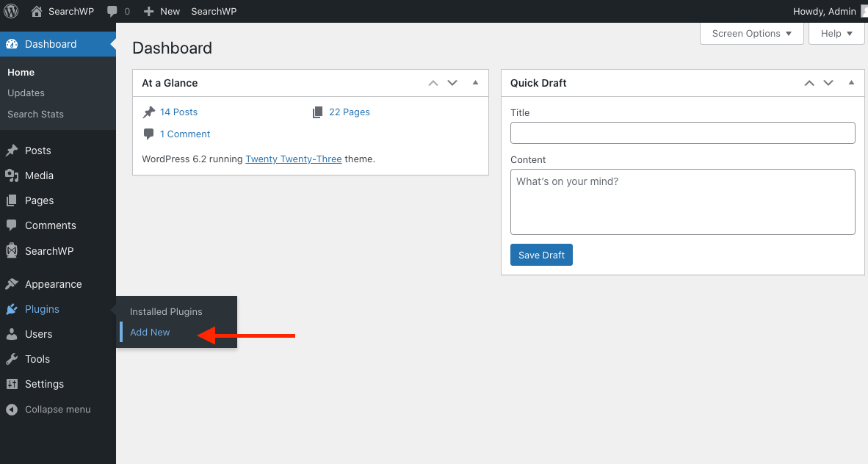Open the Twenty Twenty-Three theme link
The image size is (868, 464).
(x=293, y=159)
